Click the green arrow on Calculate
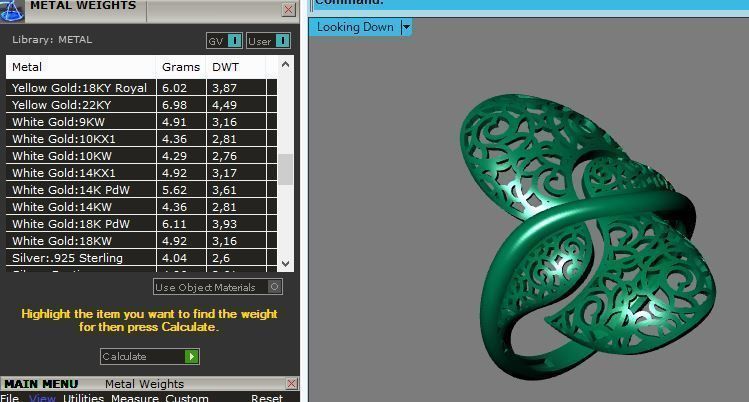 point(191,356)
